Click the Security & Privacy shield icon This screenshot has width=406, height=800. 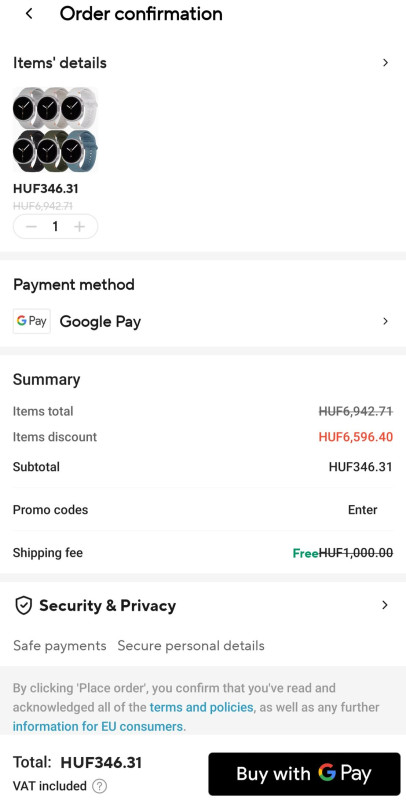click(23, 606)
